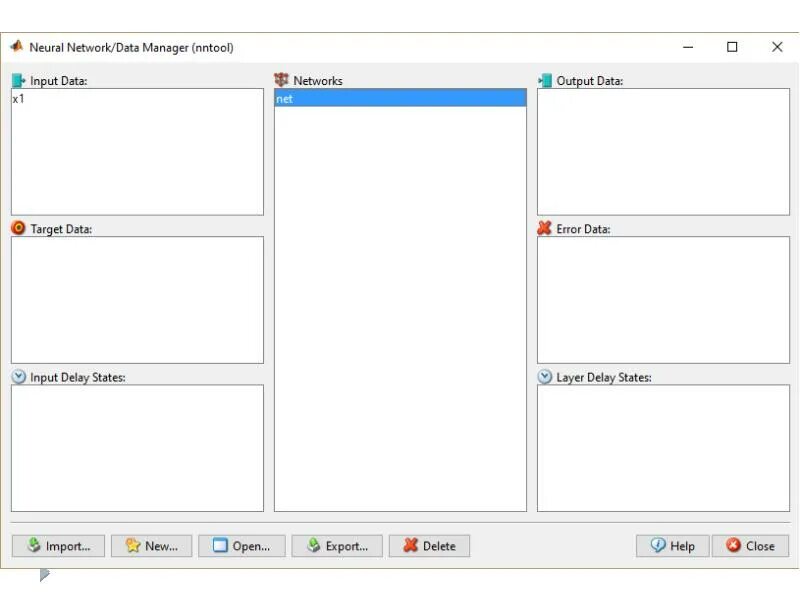Click the Input Data: label
The height and width of the screenshot is (600, 800).
pyautogui.click(x=59, y=81)
